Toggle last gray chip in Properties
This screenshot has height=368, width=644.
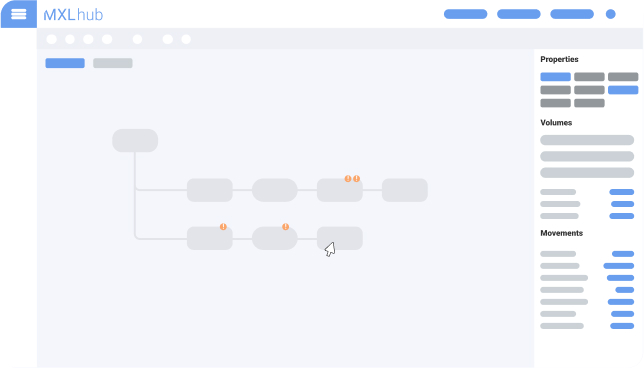coord(589,103)
